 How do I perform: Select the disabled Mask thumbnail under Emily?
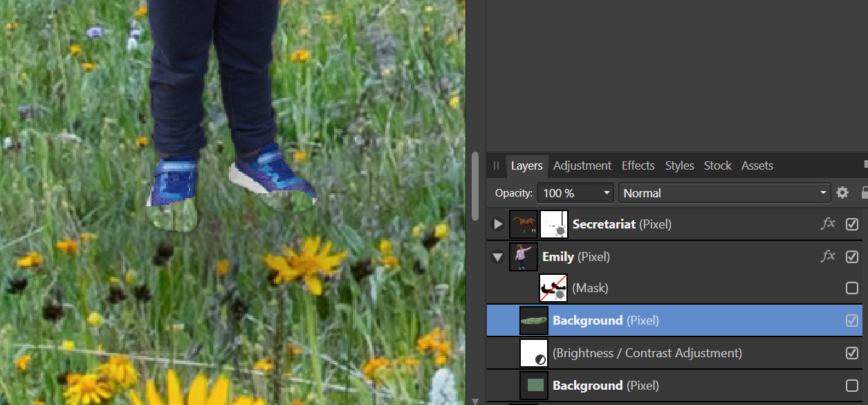click(554, 288)
